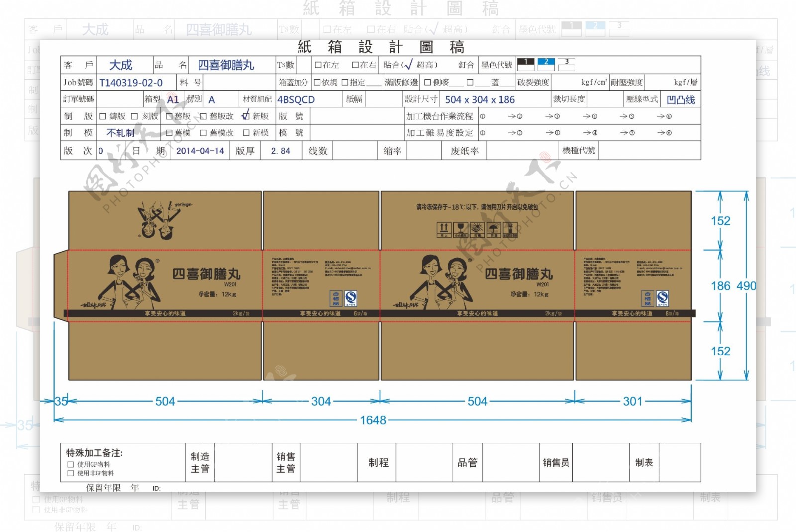Viewport: 796px width, 532px height.
Task: Pick blue ink swatch number 2
Action: coord(546,64)
